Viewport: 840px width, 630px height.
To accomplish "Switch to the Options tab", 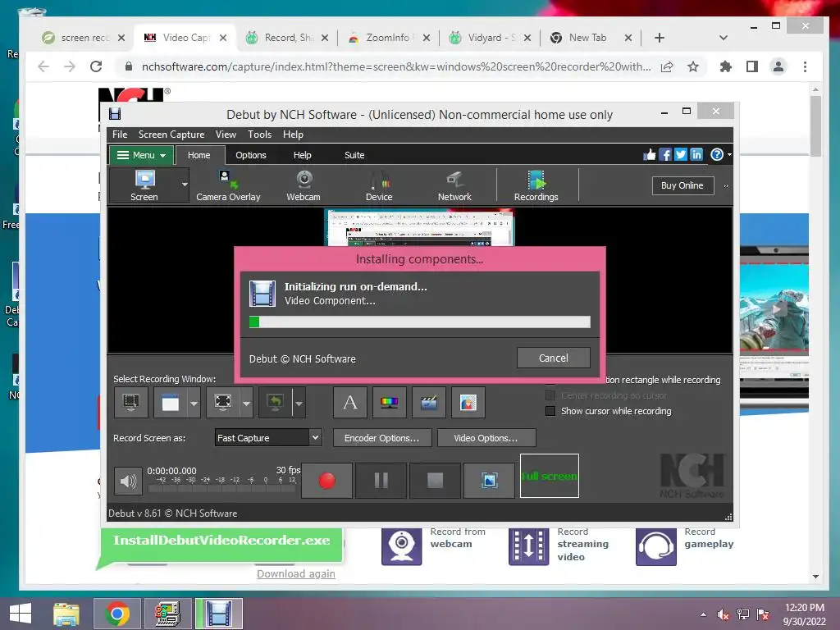I will [x=251, y=155].
